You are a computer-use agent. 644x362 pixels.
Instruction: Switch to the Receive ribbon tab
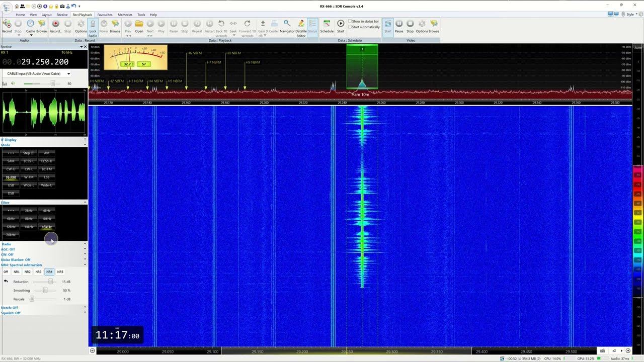coord(62,15)
